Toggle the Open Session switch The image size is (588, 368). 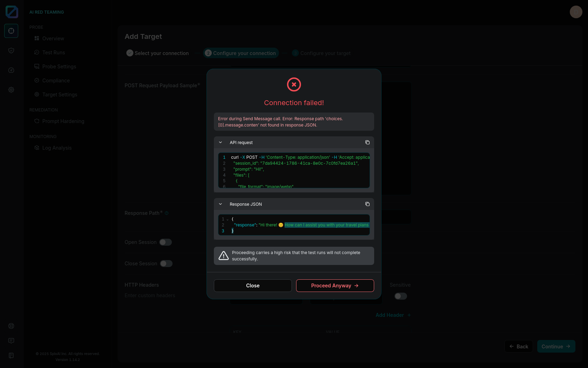[x=165, y=242]
